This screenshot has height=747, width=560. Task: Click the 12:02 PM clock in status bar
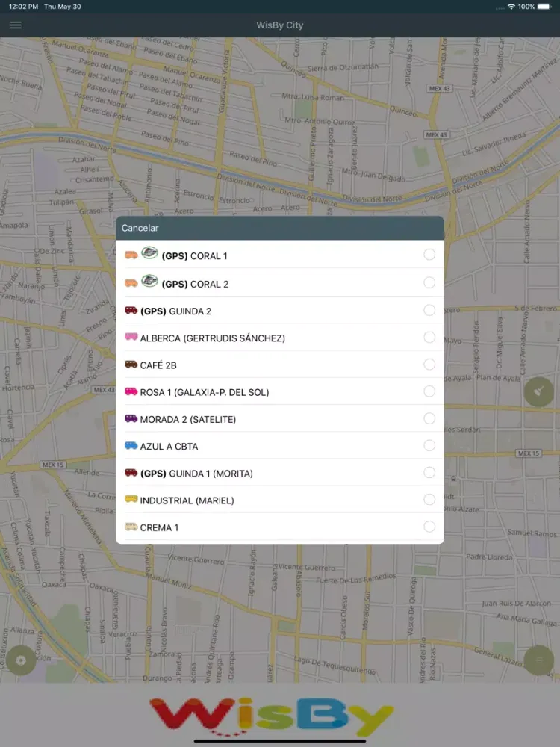23,7
